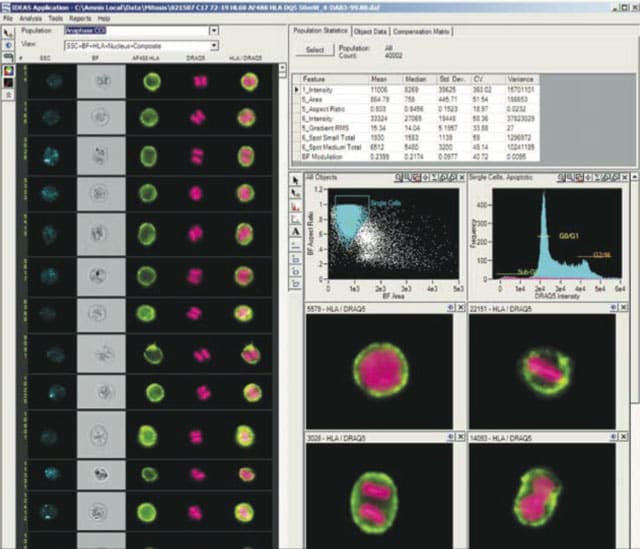Open the Analysis menu
Viewport: 640px width, 549px height.
31,18
